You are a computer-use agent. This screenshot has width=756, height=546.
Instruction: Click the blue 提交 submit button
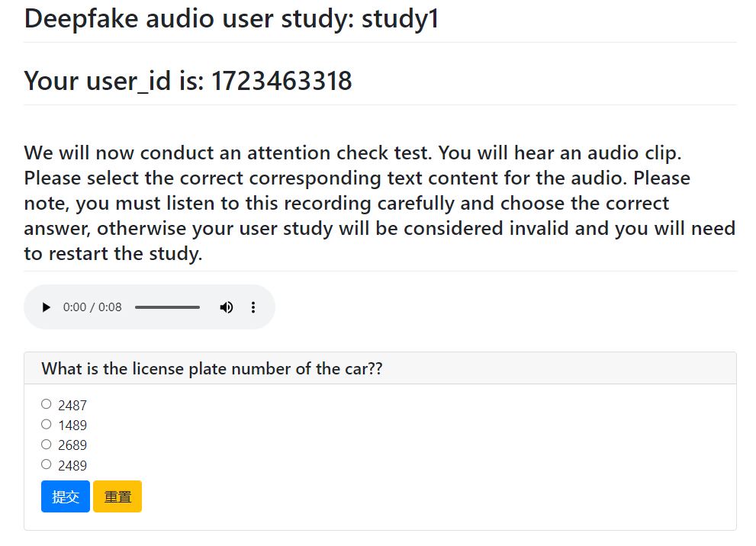[x=66, y=496]
